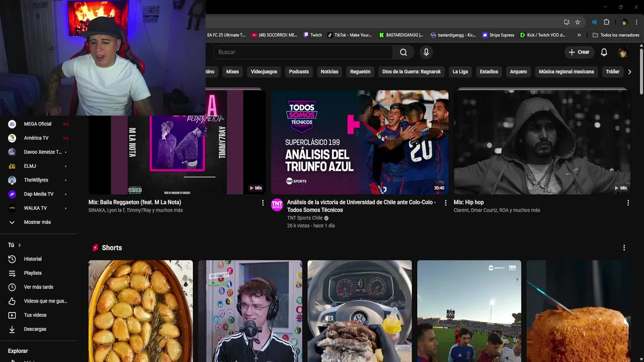Open the EA FC 25 Ultimate T... bookmark
This screenshot has height=362, width=644.
(x=226, y=35)
